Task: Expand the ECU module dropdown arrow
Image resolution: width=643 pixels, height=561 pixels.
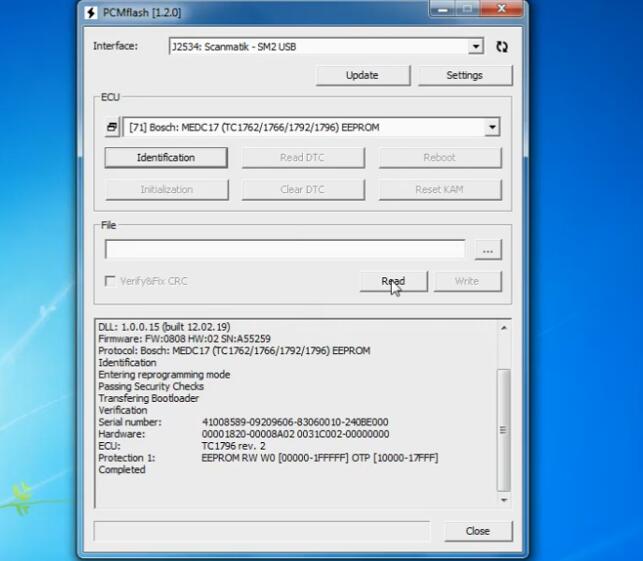Action: tap(492, 127)
